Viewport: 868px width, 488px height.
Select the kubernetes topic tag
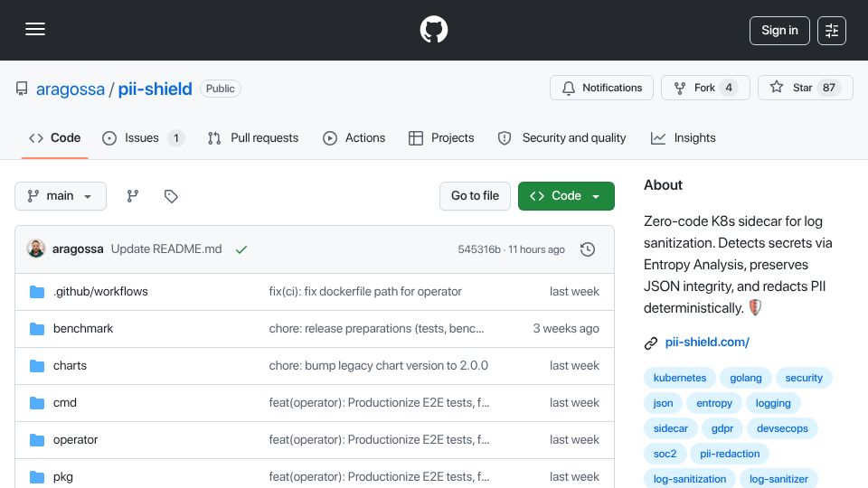(680, 378)
